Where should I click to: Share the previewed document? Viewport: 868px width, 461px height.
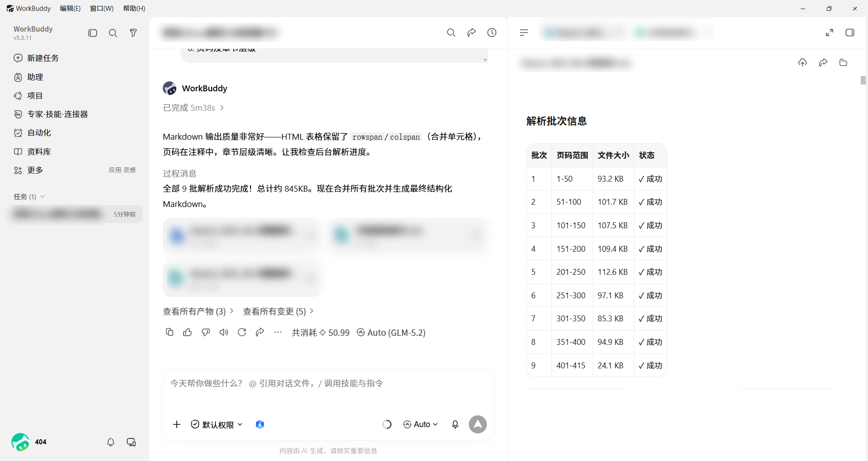(x=823, y=62)
